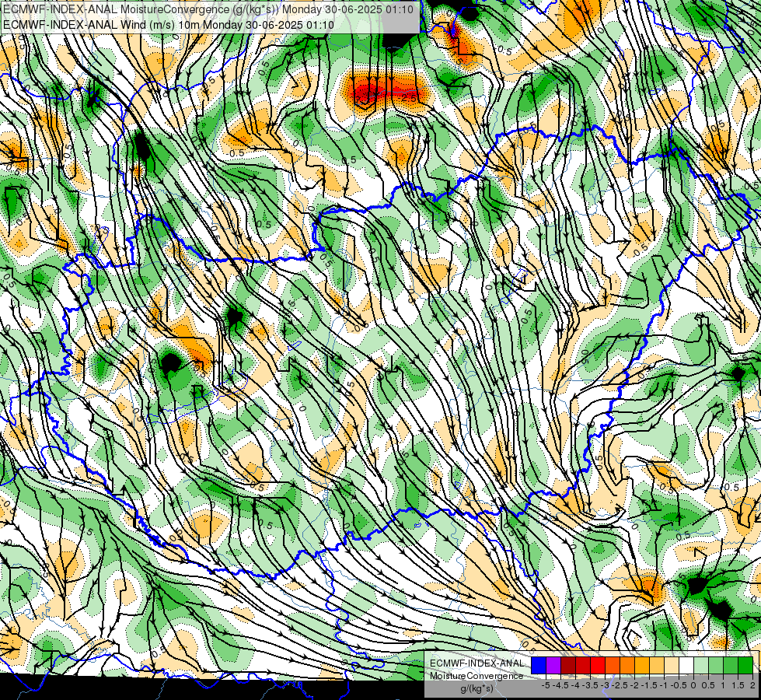Click the MoistureConvergence title line at top
Viewport: 761px width, 700px height.
[x=208, y=9]
